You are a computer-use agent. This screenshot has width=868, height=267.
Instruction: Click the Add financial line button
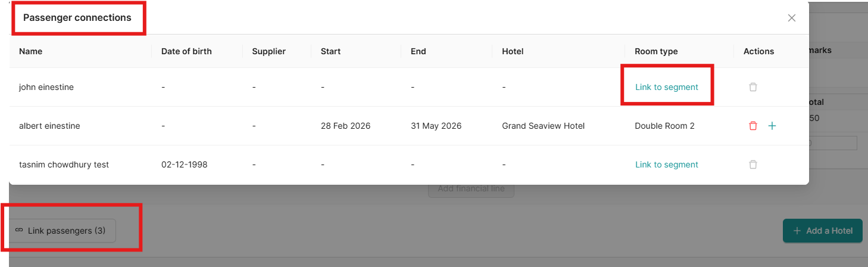click(x=471, y=189)
